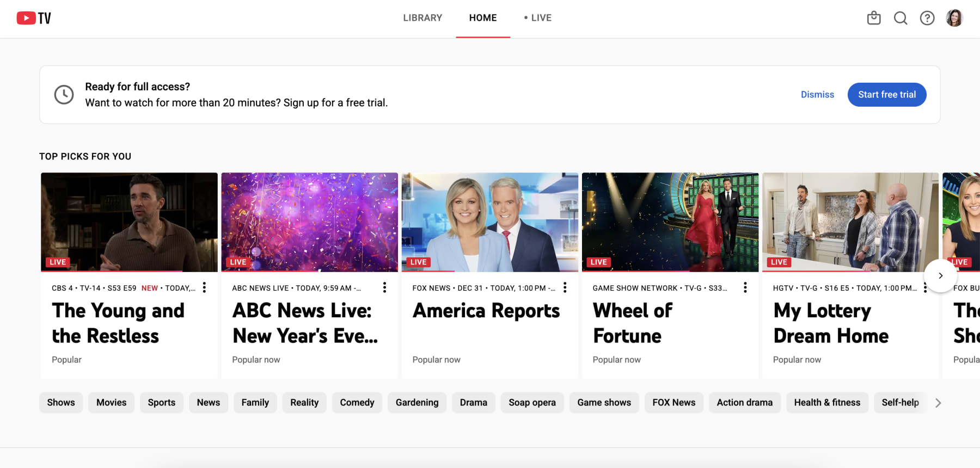The width and height of the screenshot is (980, 468).
Task: Filter by Sports chip
Action: [x=162, y=403]
